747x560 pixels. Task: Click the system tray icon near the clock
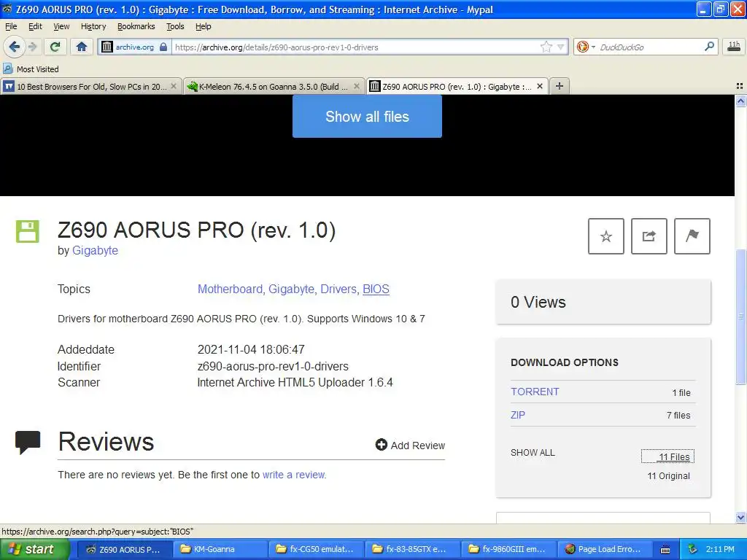693,549
